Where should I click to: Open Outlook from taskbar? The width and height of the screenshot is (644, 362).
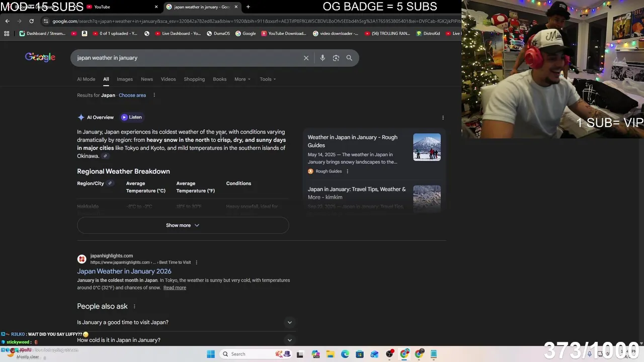click(x=374, y=354)
